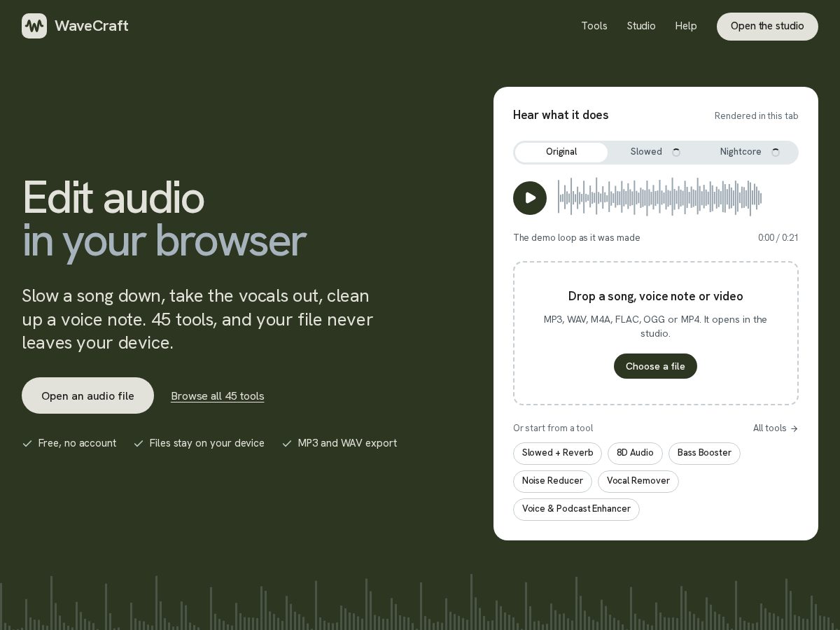840x630 pixels.
Task: Pick the Slowed + Reverb tool chip
Action: [557, 453]
